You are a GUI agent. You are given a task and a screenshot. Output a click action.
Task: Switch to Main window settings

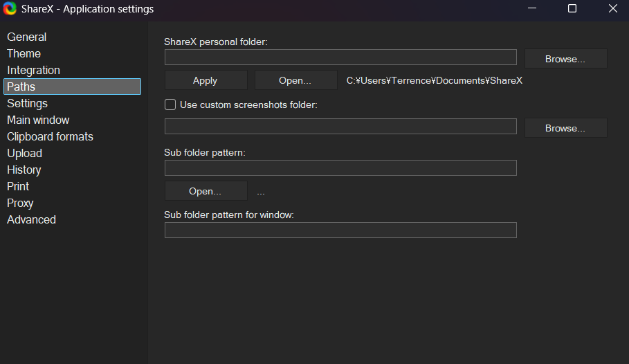point(38,120)
